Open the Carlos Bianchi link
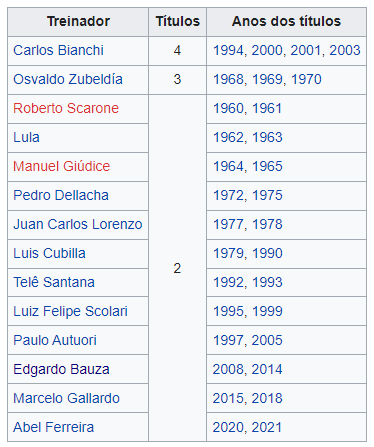 58,50
